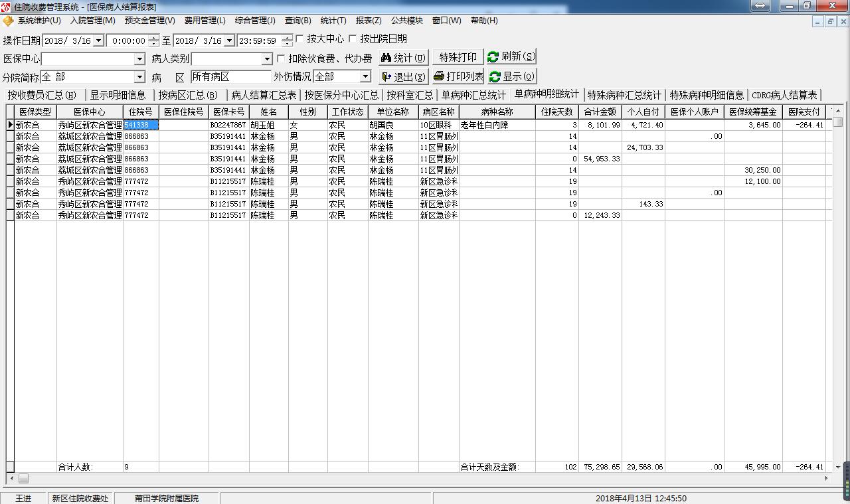Switch to the 按收费员汇总(H) tab

point(42,95)
